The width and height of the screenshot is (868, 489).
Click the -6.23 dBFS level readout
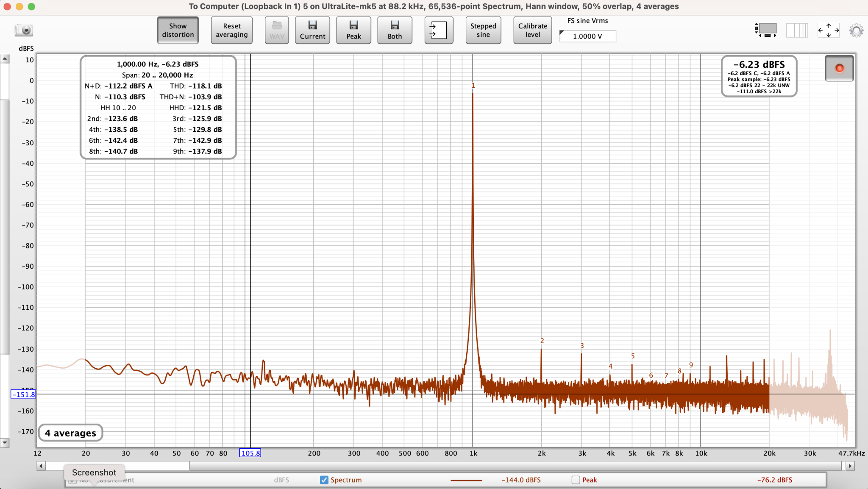point(759,64)
